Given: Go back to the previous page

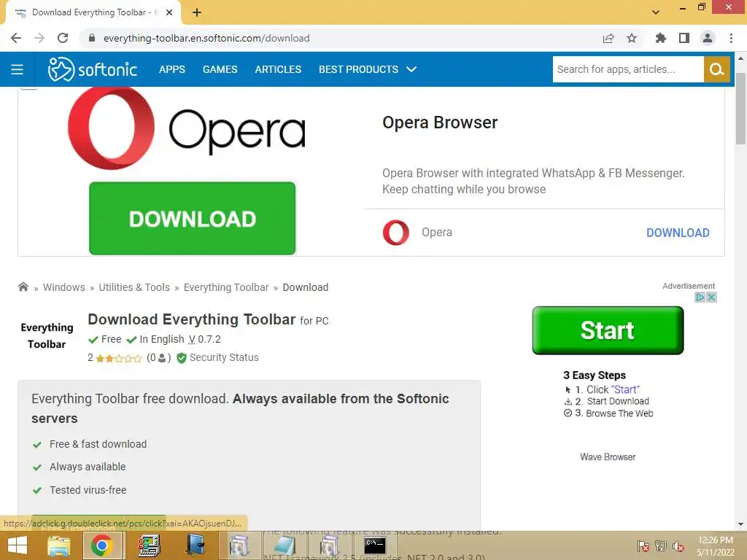Looking at the screenshot, I should click(x=16, y=38).
